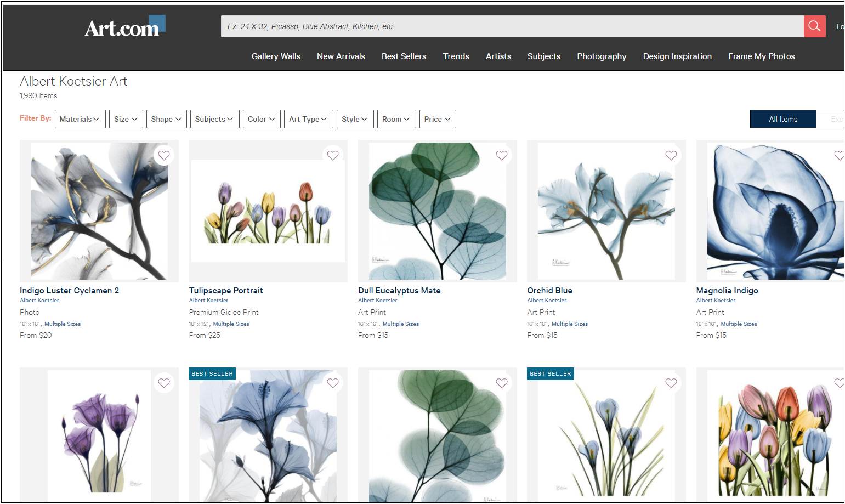Tap the heart on Orchid Blue

tap(671, 156)
